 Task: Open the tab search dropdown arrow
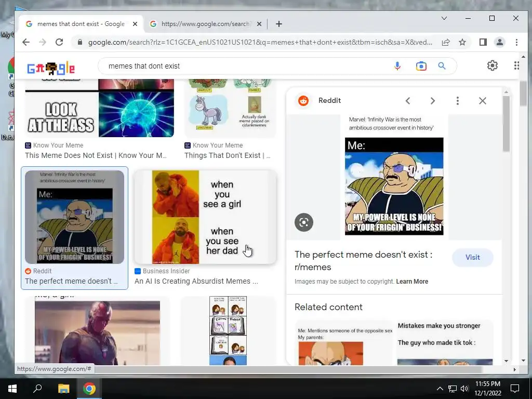[x=444, y=18]
